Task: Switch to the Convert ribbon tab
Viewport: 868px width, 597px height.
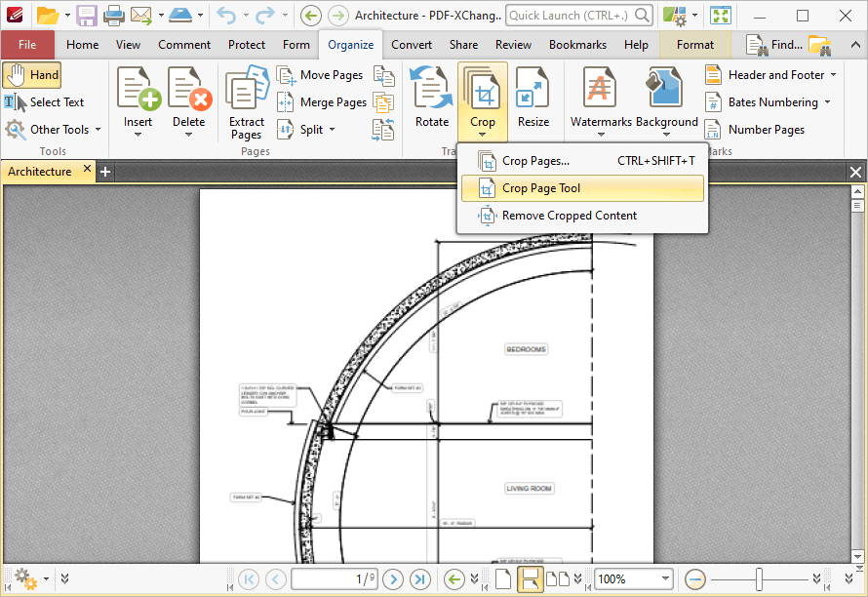Action: coord(411,44)
